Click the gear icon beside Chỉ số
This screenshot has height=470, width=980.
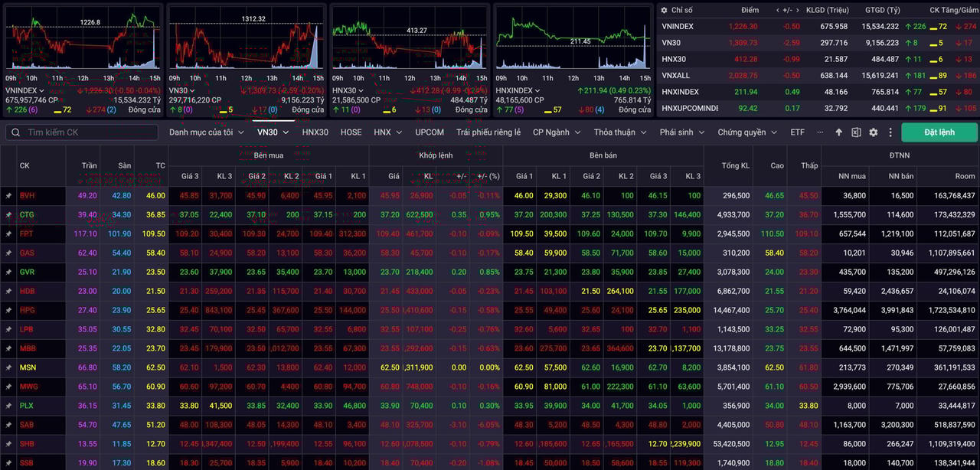coord(664,10)
